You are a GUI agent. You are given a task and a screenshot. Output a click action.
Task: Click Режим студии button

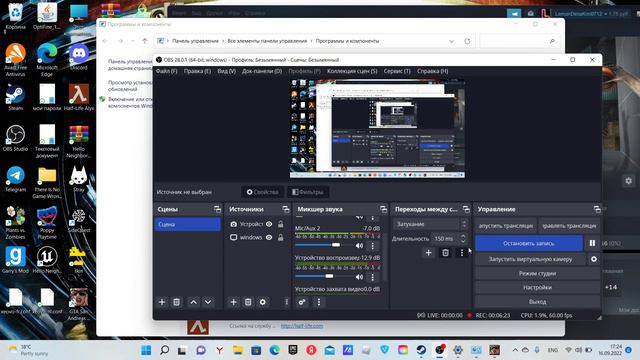pyautogui.click(x=537, y=273)
